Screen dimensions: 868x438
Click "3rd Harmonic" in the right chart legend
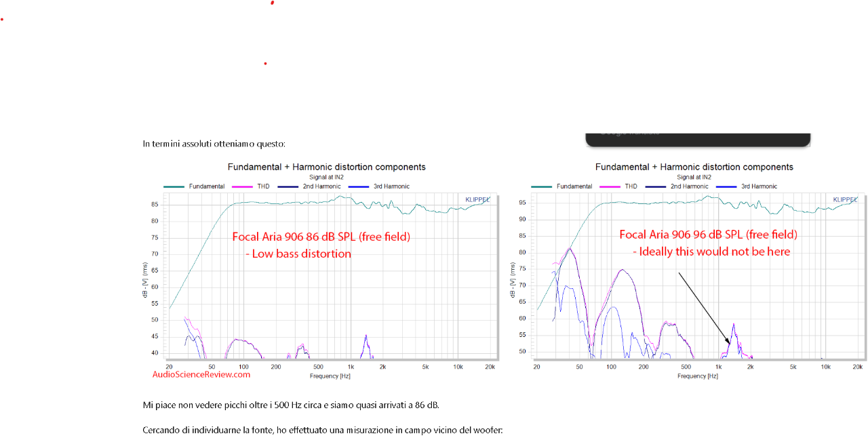[x=759, y=186]
